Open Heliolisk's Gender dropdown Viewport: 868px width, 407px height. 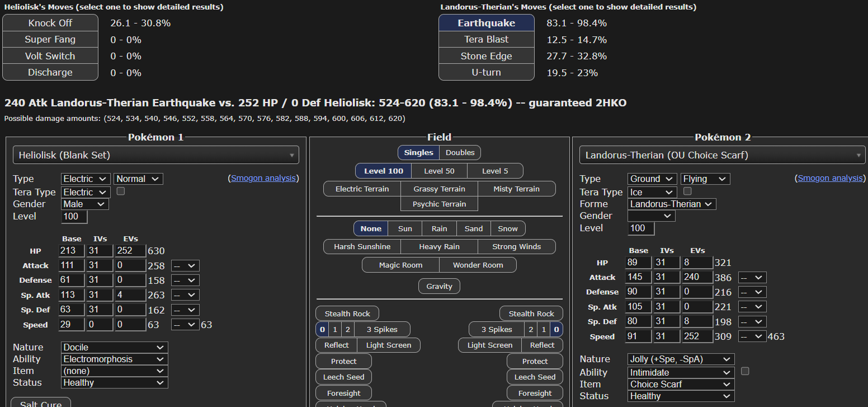(x=85, y=204)
